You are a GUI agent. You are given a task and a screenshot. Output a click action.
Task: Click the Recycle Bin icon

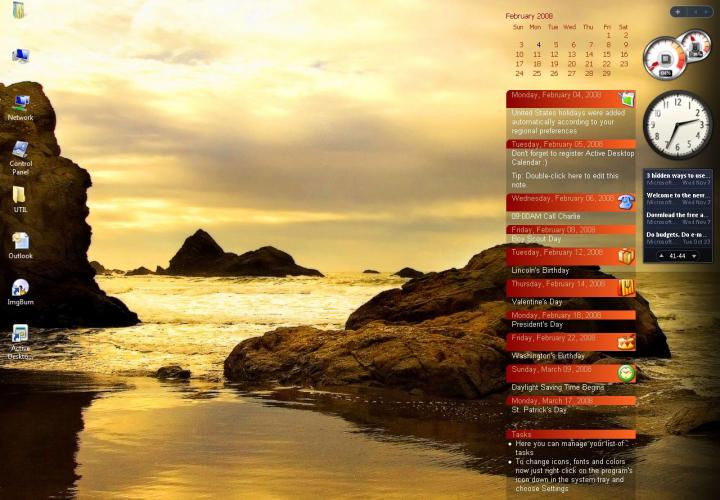tap(19, 12)
